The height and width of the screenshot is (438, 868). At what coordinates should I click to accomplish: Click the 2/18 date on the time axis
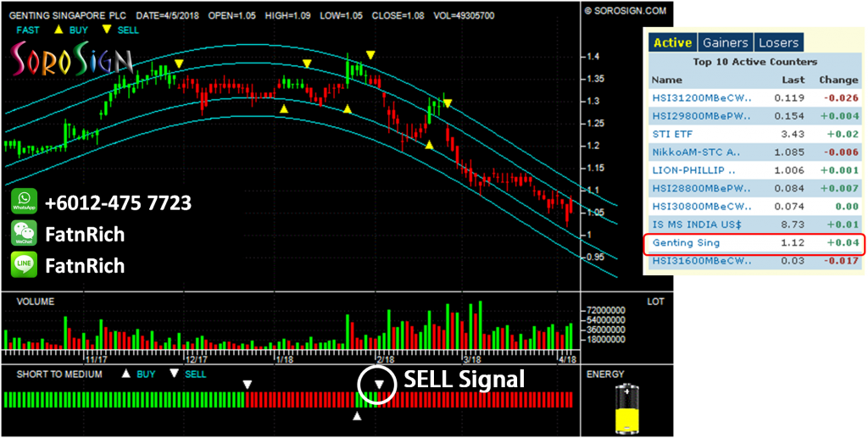click(386, 359)
